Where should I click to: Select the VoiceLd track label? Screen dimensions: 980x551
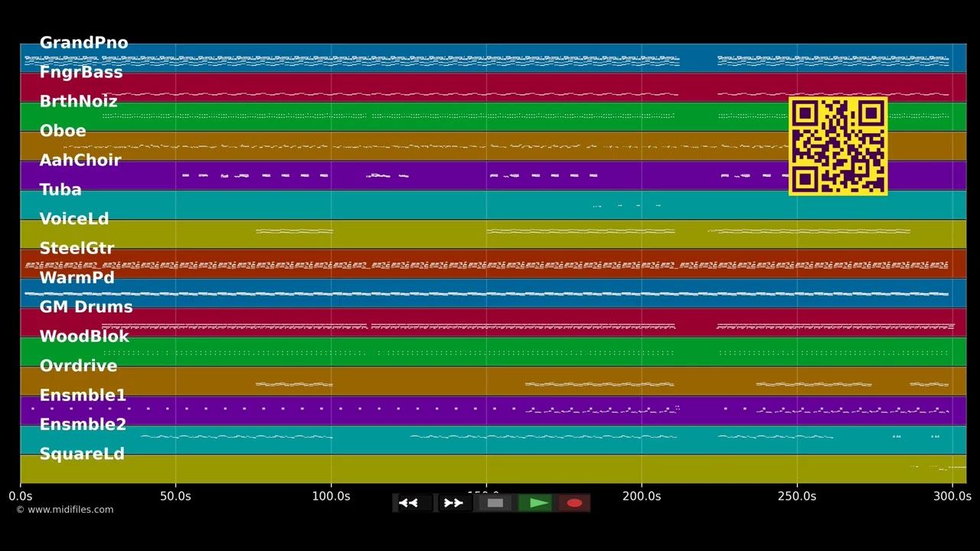click(x=74, y=219)
